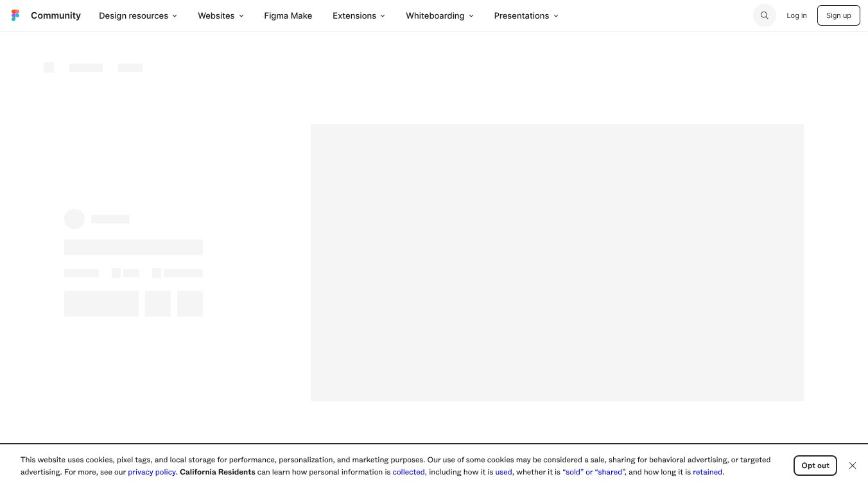Click the Sign up button
The width and height of the screenshot is (868, 488).
pos(838,15)
